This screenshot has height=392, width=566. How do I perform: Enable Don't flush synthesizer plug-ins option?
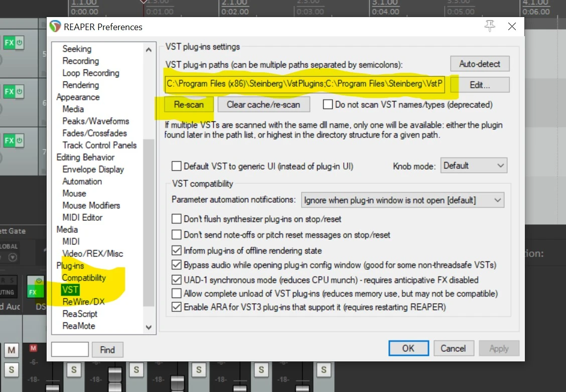[x=177, y=219]
